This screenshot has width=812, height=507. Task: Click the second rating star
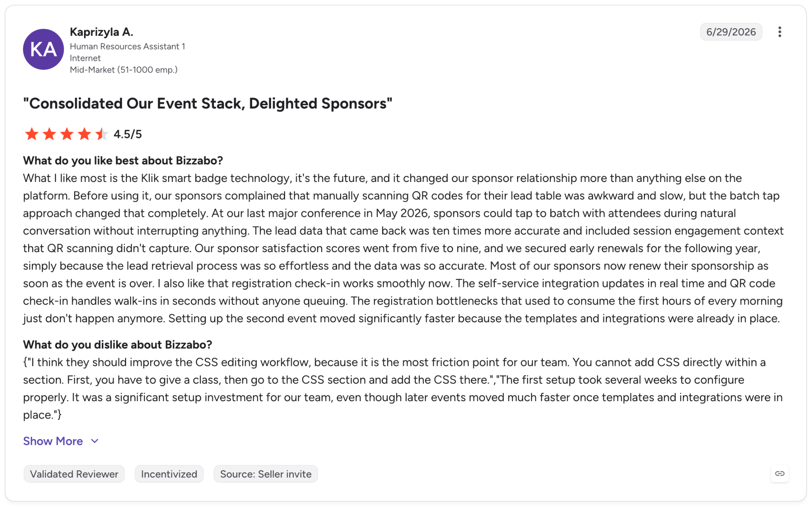pyautogui.click(x=49, y=134)
